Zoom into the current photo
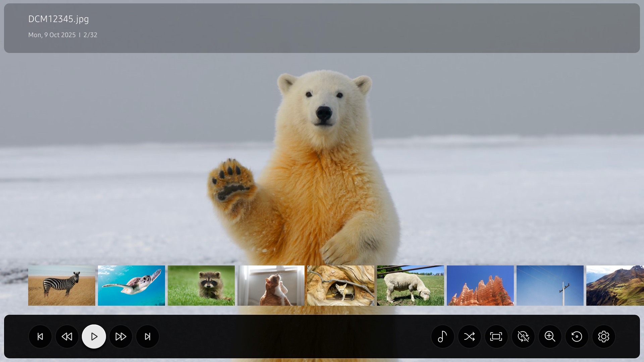The image size is (644, 362). coord(550,337)
